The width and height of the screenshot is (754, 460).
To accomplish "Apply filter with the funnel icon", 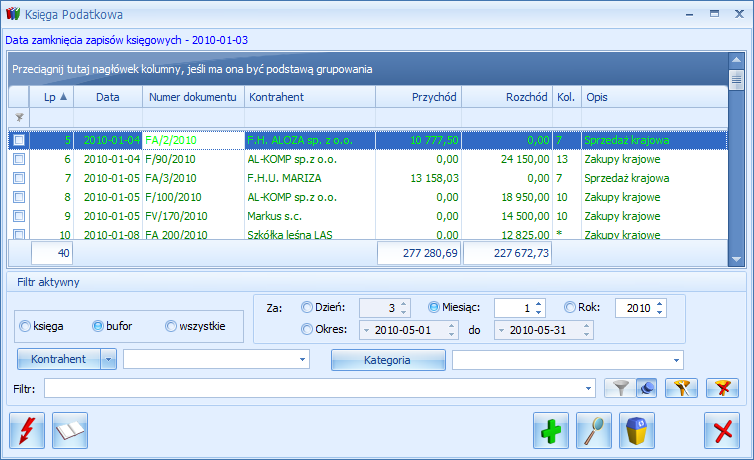I will click(x=620, y=388).
